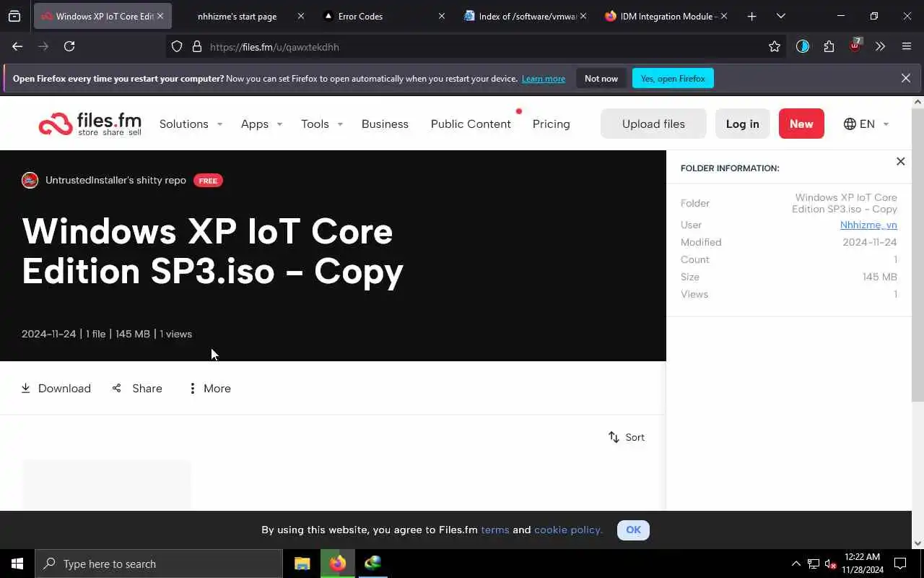Click the shield tracking protection icon

point(177,47)
